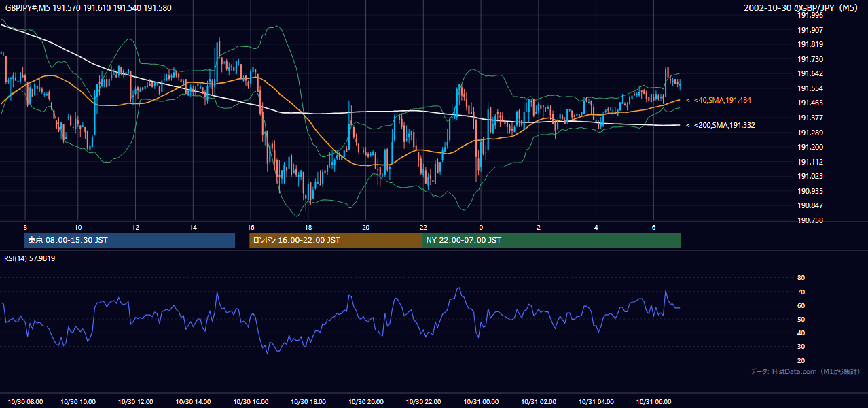Click hour tick 16 under price chart
The height and width of the screenshot is (408, 868).
(x=251, y=228)
